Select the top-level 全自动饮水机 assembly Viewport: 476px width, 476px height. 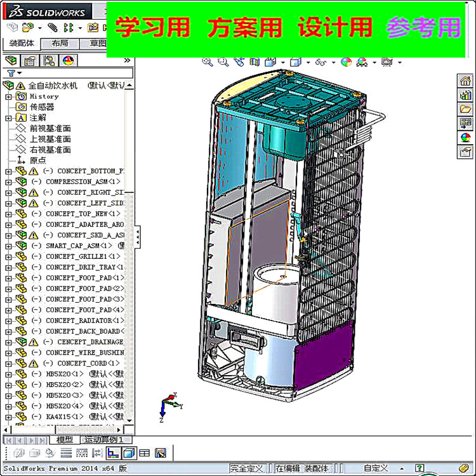point(53,86)
